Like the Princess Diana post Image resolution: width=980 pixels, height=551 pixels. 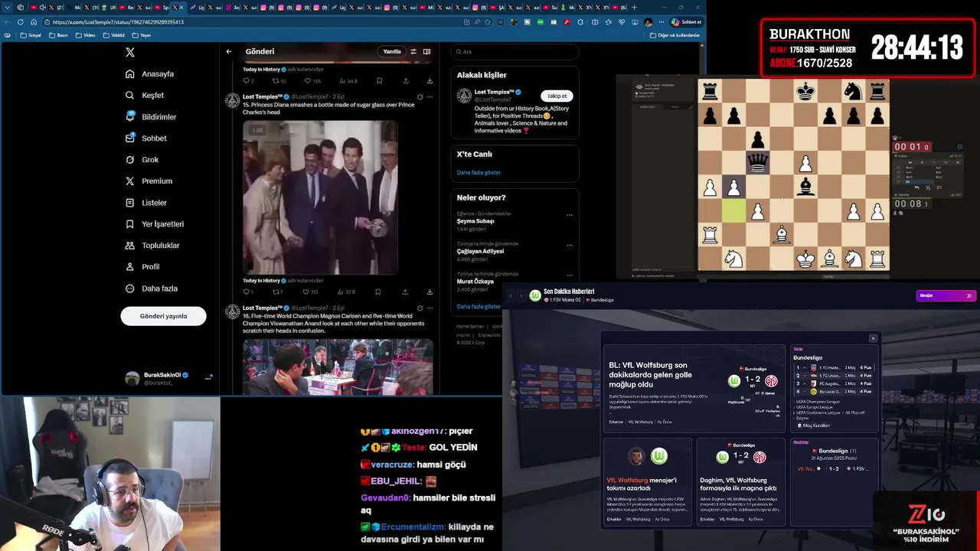pos(309,292)
